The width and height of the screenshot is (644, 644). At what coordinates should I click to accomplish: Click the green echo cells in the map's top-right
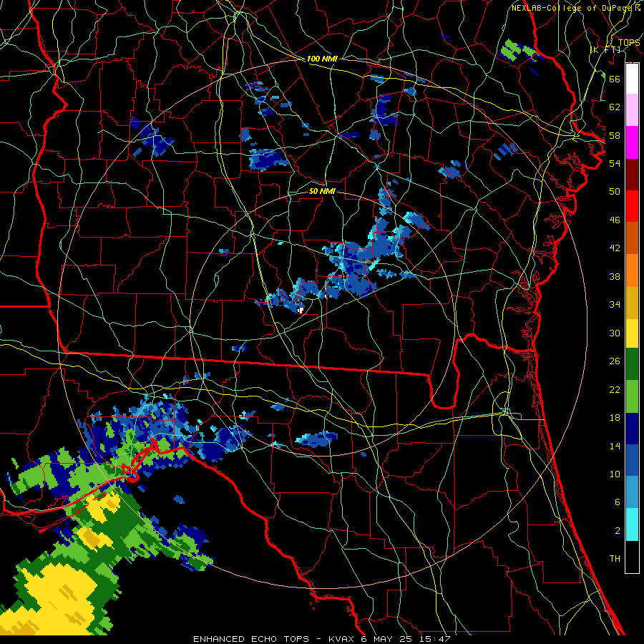518,50
